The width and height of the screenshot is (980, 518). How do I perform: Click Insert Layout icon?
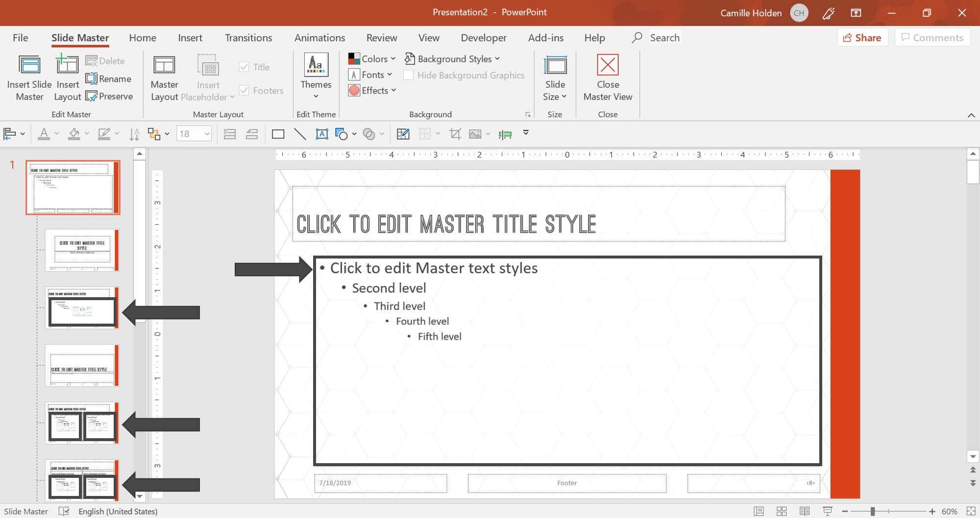pos(67,65)
